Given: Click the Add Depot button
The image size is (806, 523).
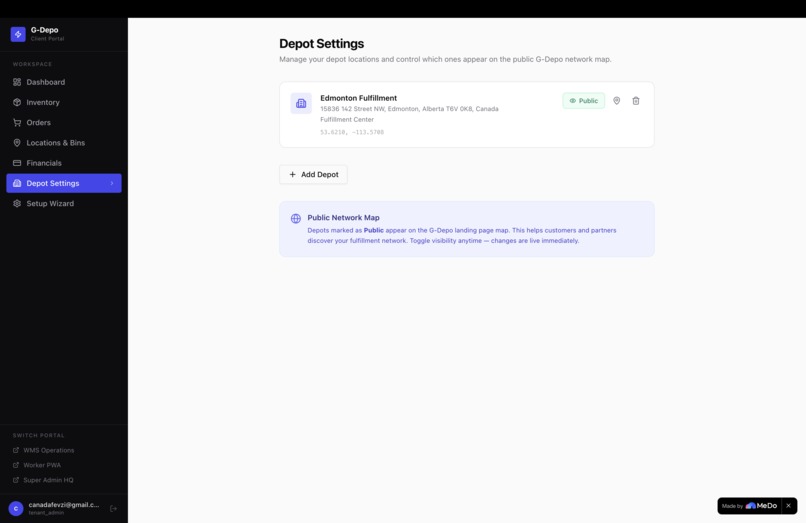Looking at the screenshot, I should click(314, 174).
